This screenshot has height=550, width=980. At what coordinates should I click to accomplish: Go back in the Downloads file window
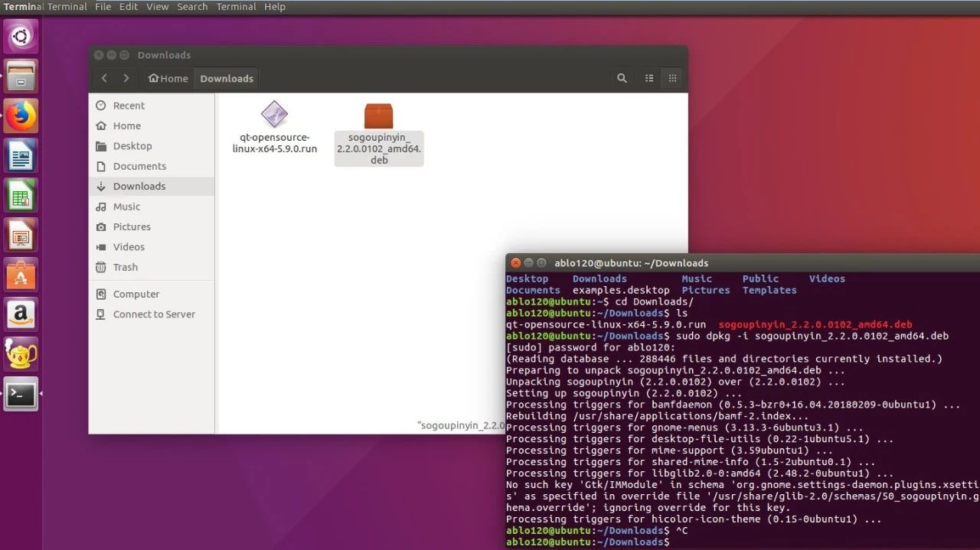[x=105, y=78]
